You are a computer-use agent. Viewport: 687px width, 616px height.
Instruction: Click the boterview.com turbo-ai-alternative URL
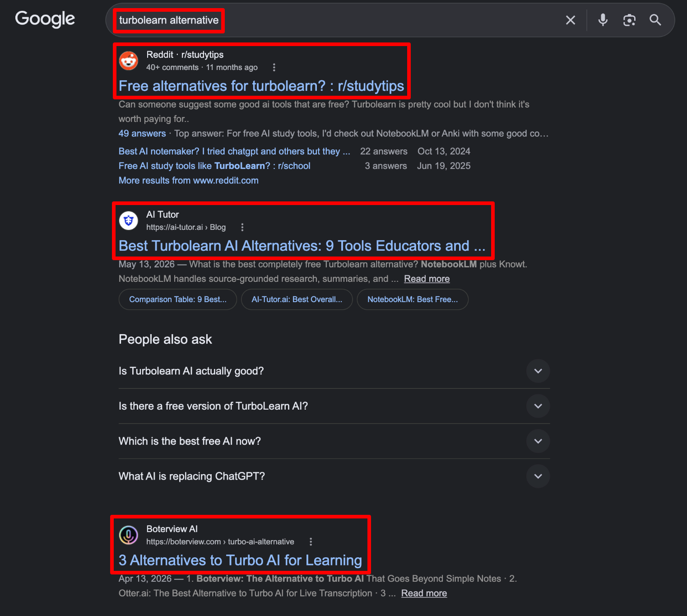tap(220, 541)
